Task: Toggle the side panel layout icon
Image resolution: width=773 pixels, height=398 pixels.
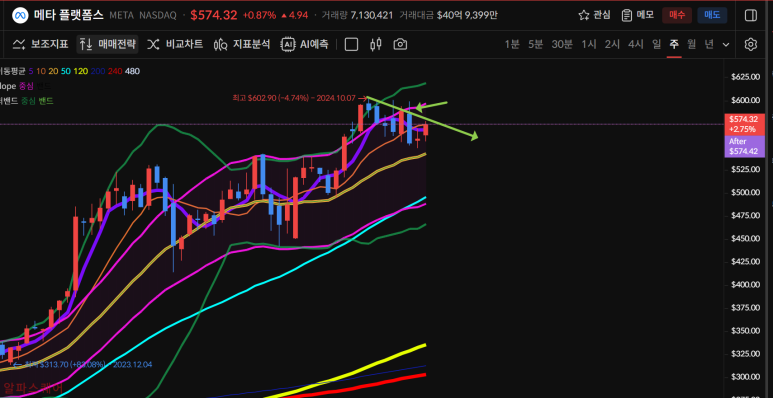Action: click(x=750, y=15)
